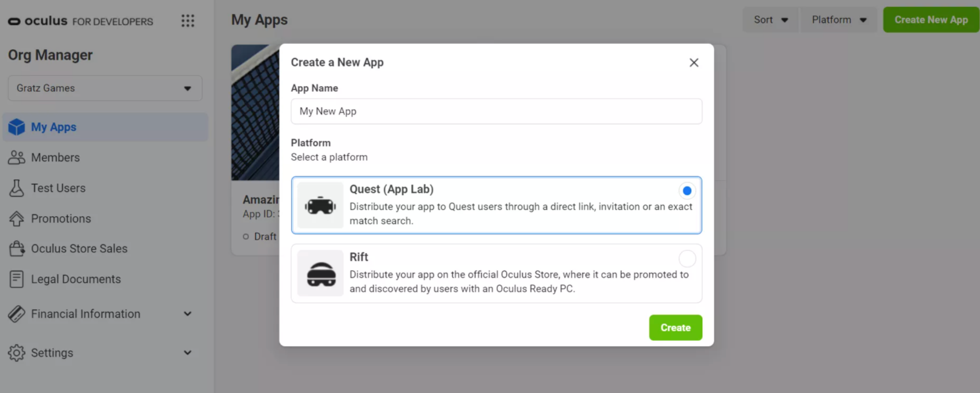Click the My Apps cube icon

tap(17, 127)
